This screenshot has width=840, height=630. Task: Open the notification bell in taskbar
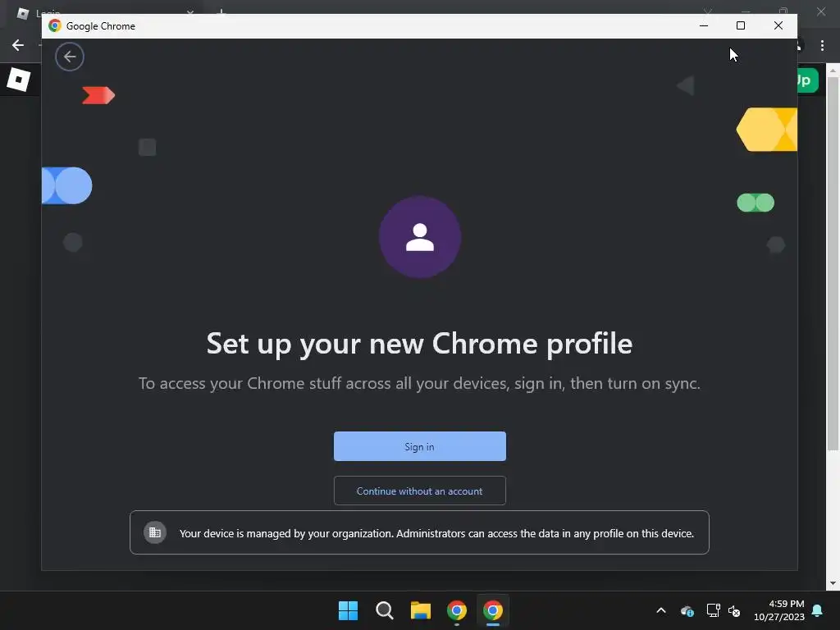(x=818, y=610)
